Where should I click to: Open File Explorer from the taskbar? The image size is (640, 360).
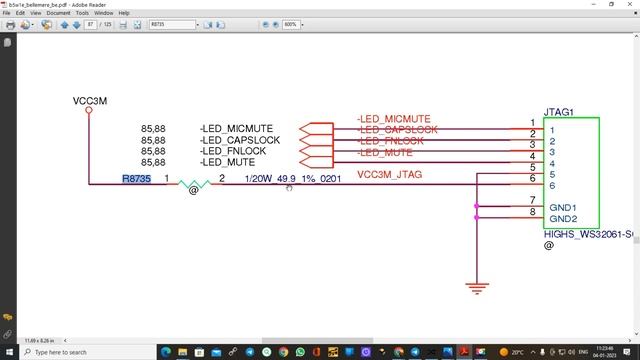[x=182, y=352]
